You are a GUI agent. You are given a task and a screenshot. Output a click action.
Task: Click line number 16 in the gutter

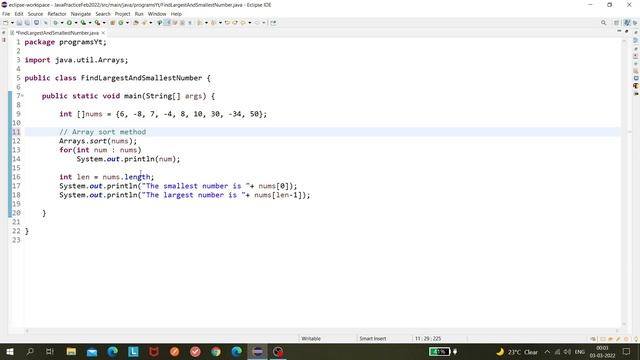[x=16, y=177]
